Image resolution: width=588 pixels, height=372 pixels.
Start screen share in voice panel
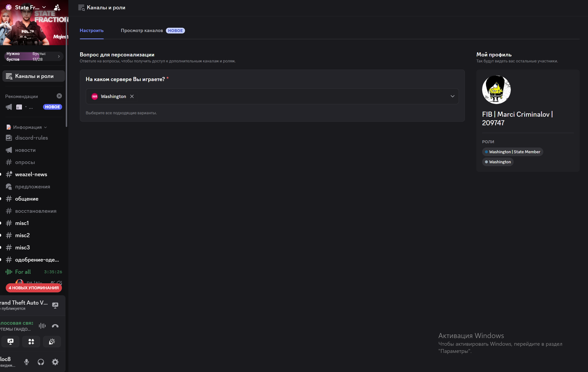(x=11, y=341)
